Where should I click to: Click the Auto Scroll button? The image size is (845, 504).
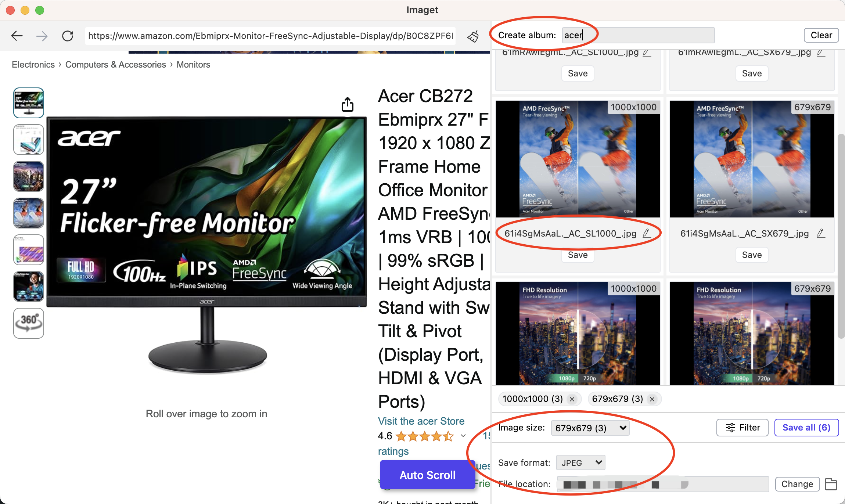click(x=427, y=475)
